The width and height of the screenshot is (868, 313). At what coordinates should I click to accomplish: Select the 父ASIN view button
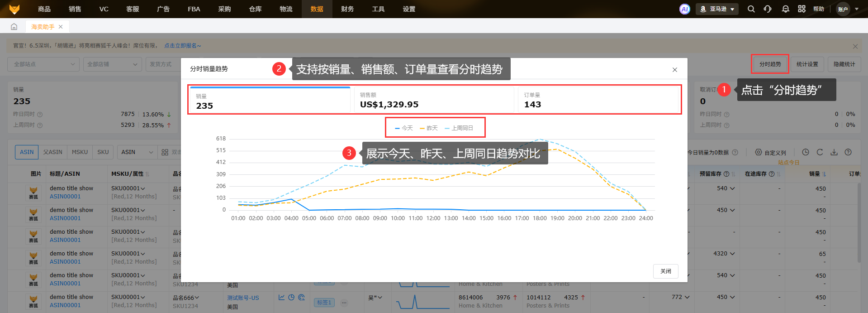pos(53,152)
